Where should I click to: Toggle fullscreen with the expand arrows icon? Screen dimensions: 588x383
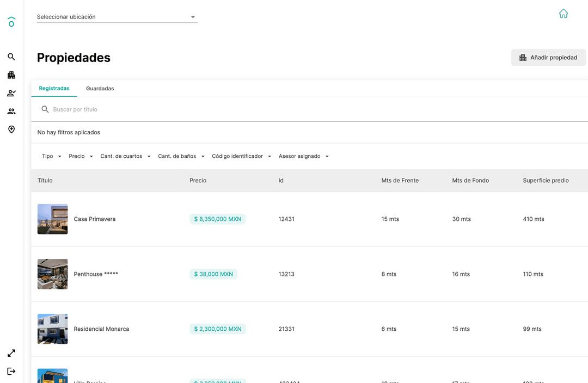coord(11,353)
